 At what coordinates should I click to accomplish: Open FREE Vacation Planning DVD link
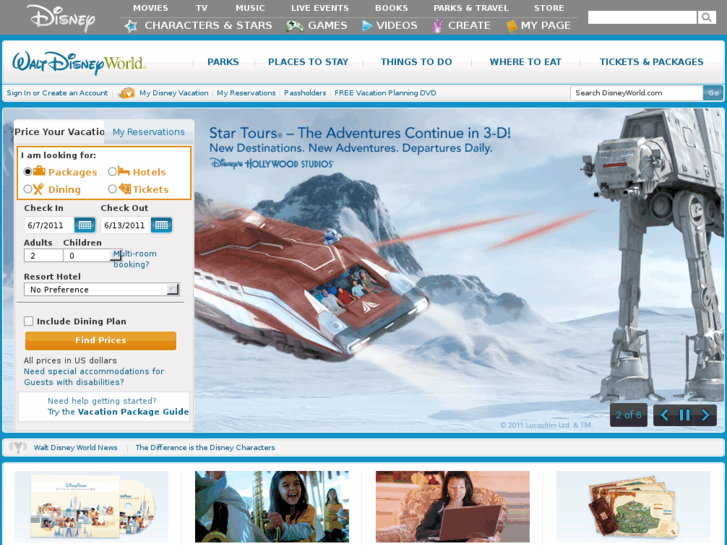tap(385, 93)
